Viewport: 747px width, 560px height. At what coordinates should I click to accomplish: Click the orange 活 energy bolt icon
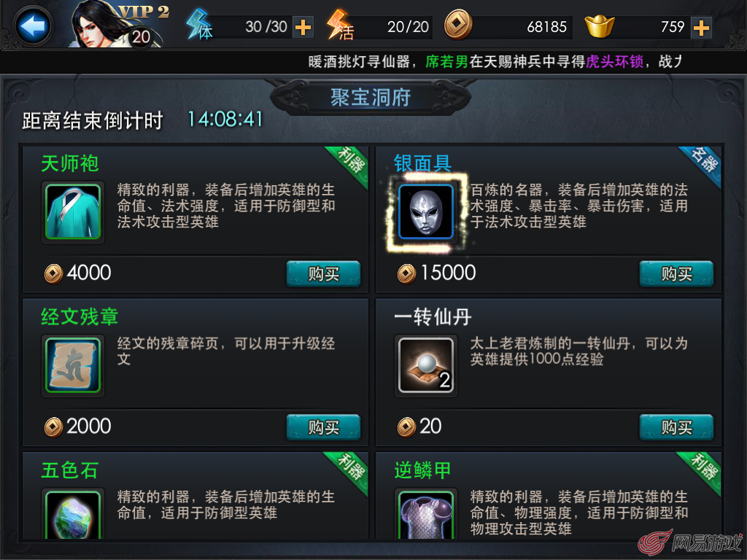340,25
